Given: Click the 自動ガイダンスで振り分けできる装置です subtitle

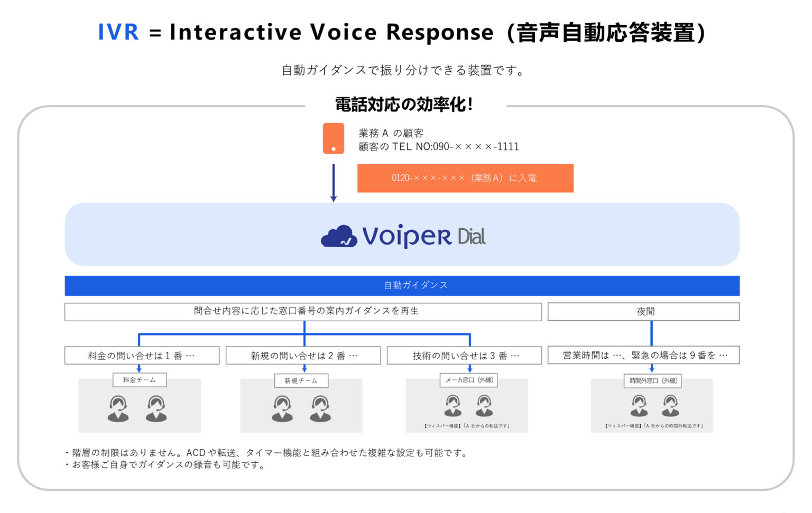Looking at the screenshot, I should [404, 70].
